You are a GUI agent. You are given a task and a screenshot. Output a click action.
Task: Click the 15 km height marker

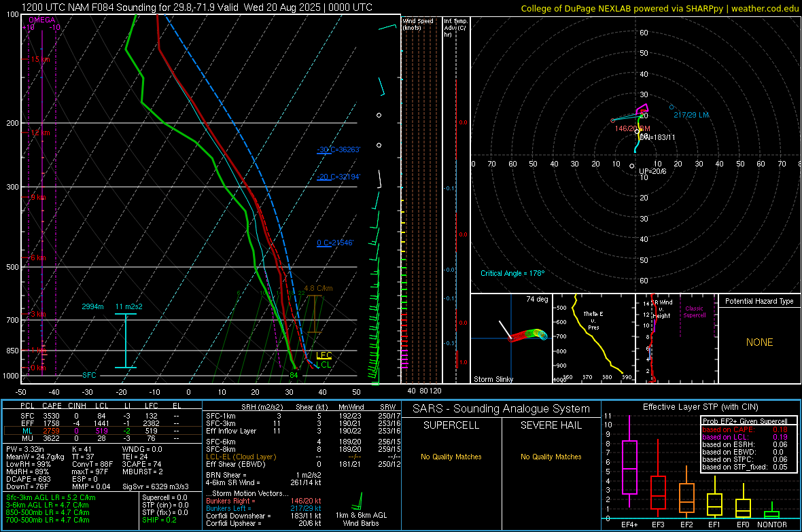point(40,59)
